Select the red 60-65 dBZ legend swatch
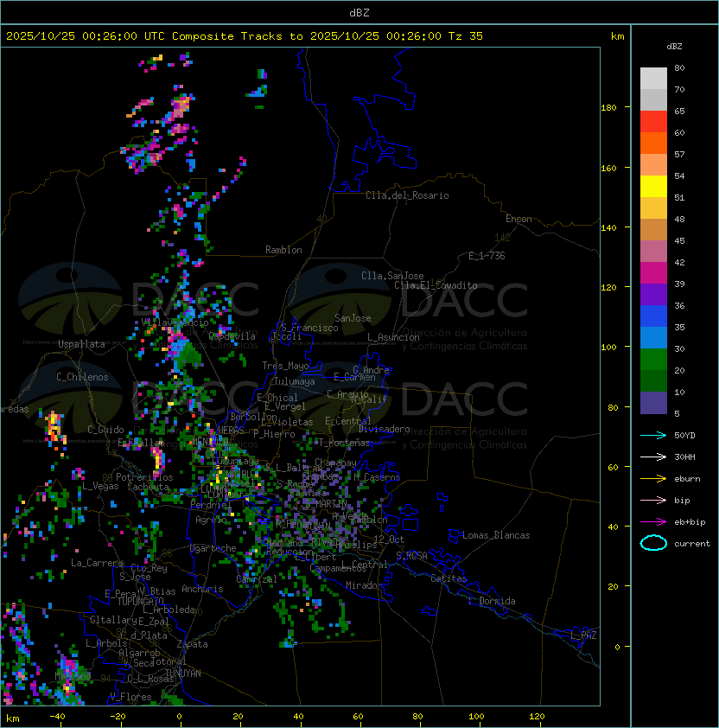 [653, 122]
